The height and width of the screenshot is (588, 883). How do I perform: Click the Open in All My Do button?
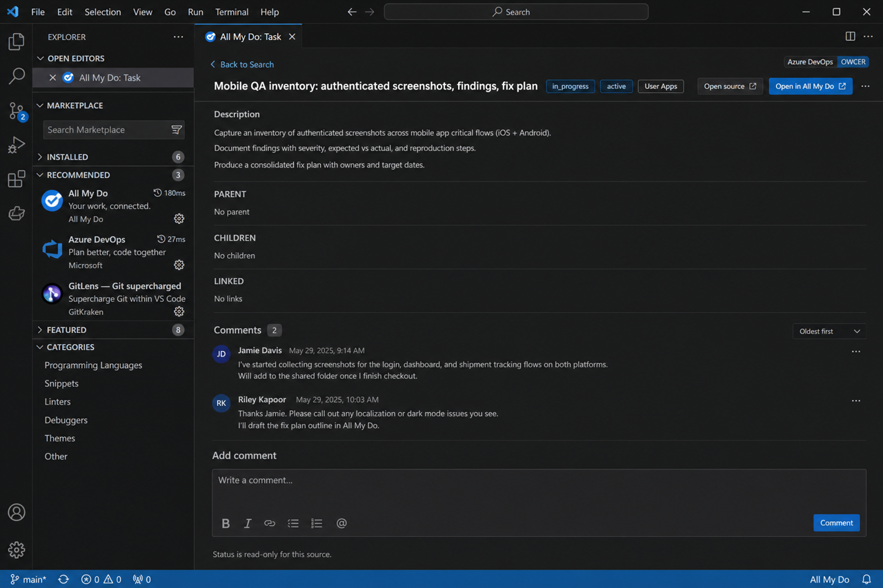coord(811,86)
